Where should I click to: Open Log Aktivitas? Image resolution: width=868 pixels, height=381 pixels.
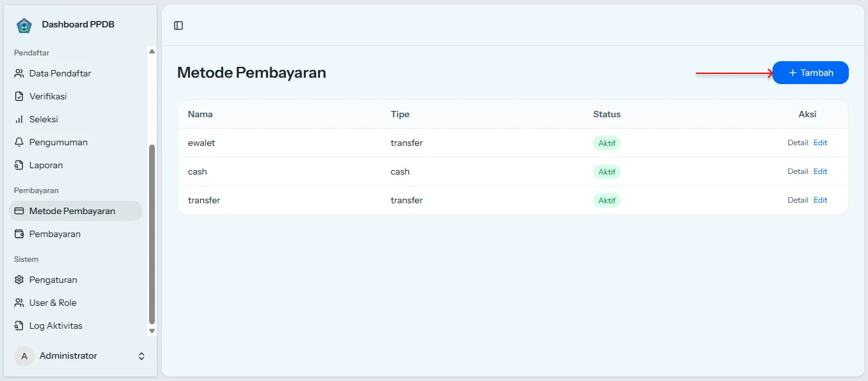pos(75,326)
